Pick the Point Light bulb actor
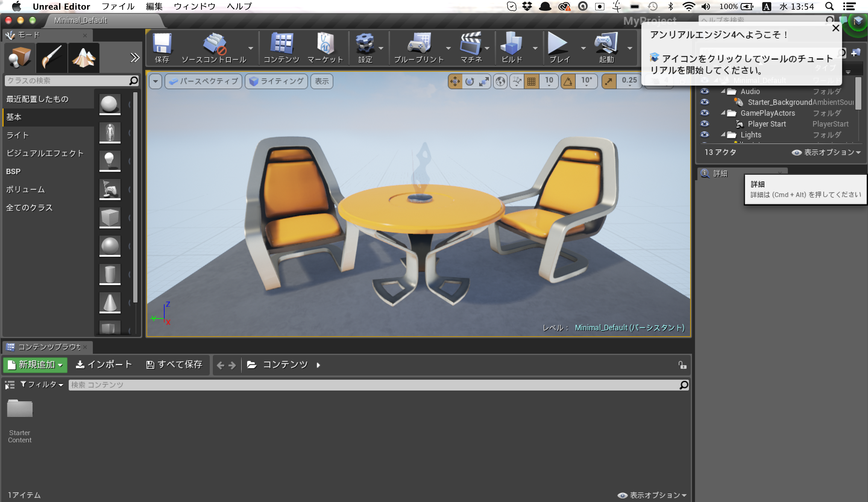Image resolution: width=868 pixels, height=502 pixels. pos(110,161)
